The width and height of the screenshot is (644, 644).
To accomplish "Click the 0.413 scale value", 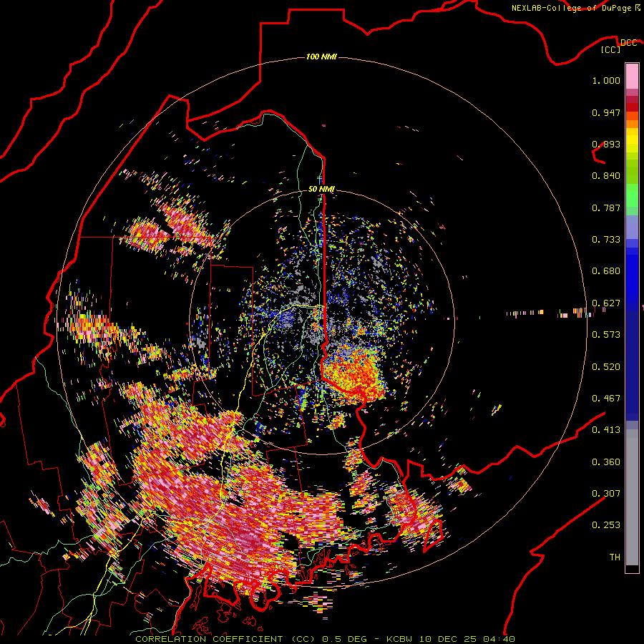I will pos(606,430).
